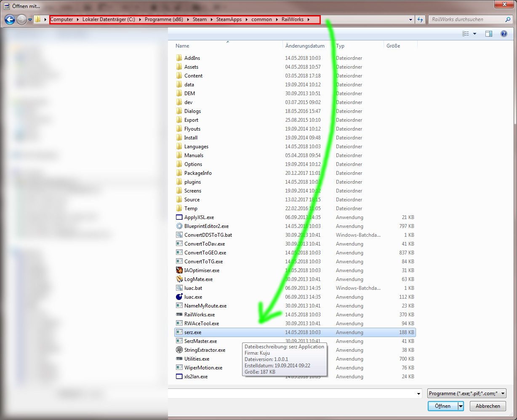Select the DEM folder icon
The width and height of the screenshot is (517, 420).
pos(179,94)
